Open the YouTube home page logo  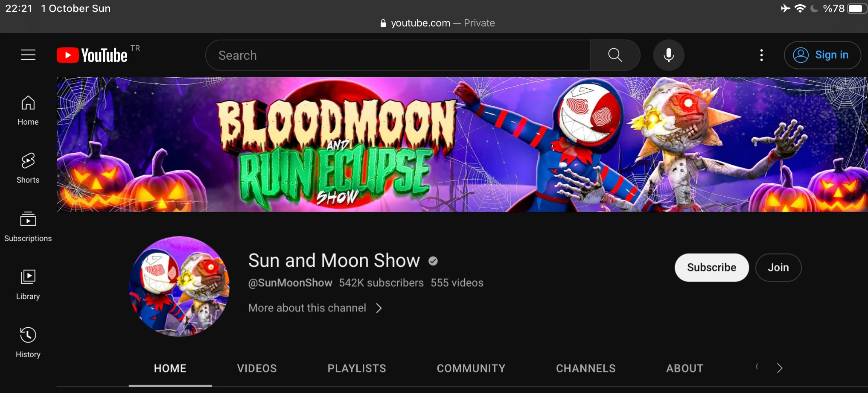92,55
